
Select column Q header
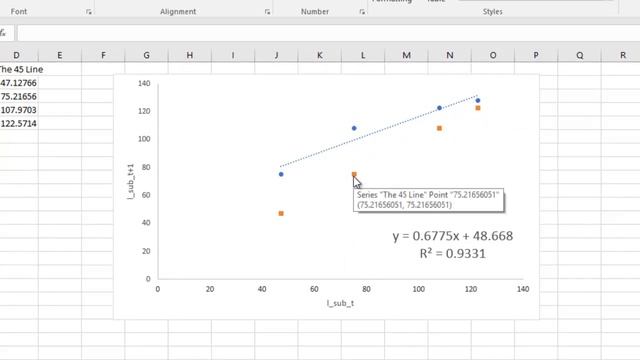pyautogui.click(x=580, y=55)
